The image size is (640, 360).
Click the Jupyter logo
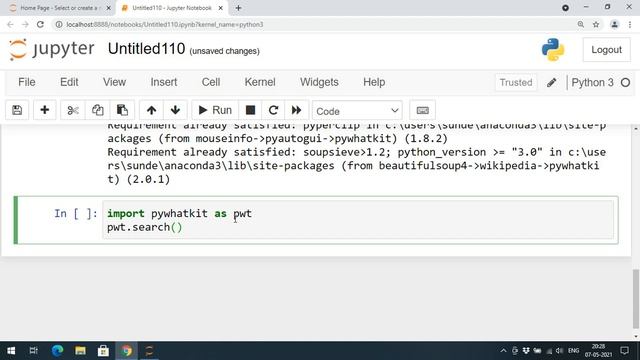[51, 49]
